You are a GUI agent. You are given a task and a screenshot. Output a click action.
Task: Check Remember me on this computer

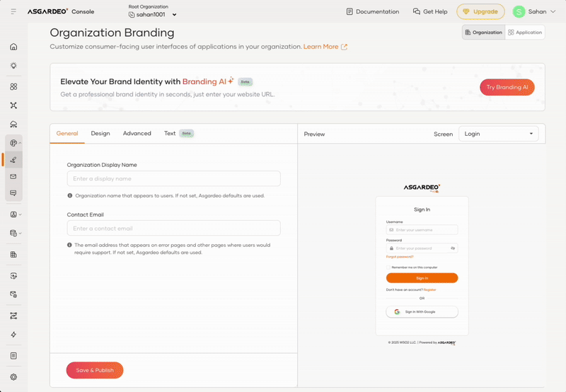388,267
